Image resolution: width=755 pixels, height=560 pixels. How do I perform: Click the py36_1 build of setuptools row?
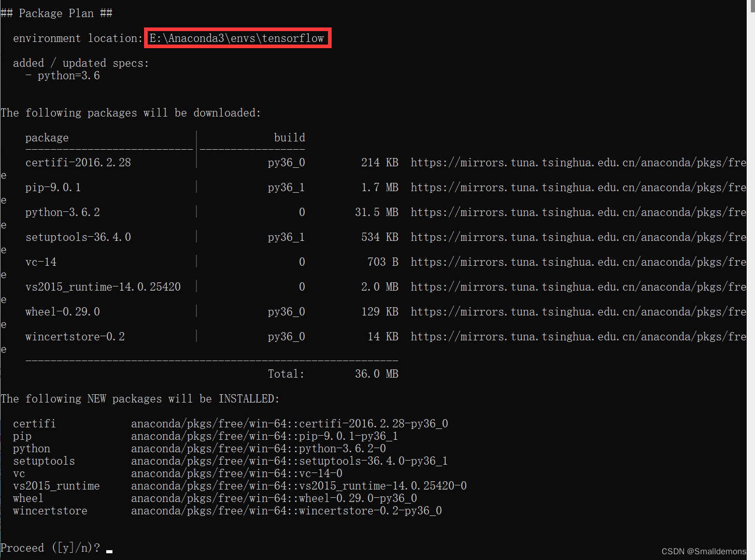(x=287, y=237)
